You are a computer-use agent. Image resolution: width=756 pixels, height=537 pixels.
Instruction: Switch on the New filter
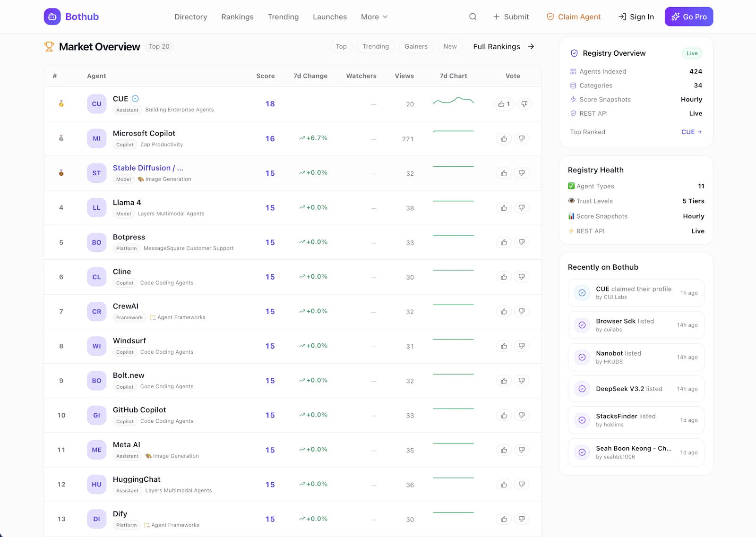coord(450,46)
